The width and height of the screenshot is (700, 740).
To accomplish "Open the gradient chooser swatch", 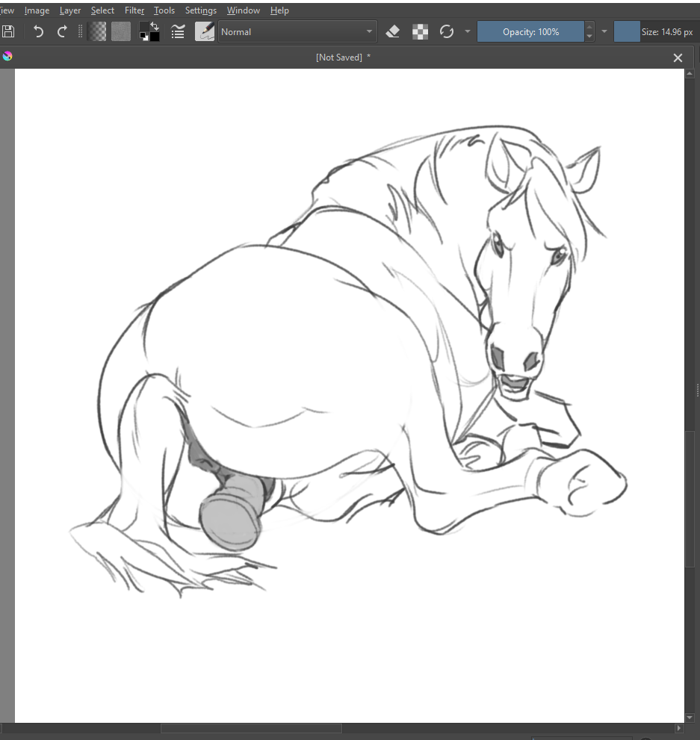I will [x=97, y=31].
